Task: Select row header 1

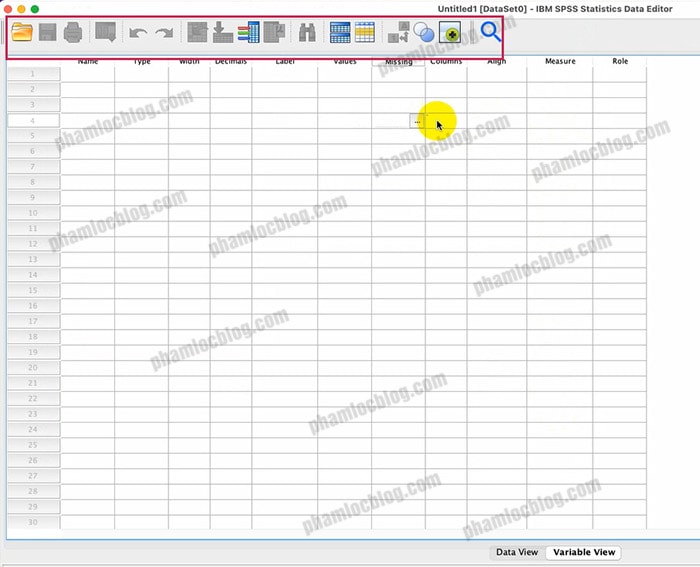Action: 33,74
